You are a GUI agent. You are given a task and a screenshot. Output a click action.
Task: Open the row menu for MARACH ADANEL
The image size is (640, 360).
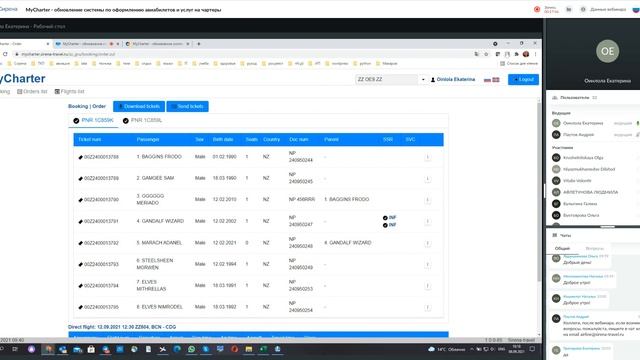427,243
